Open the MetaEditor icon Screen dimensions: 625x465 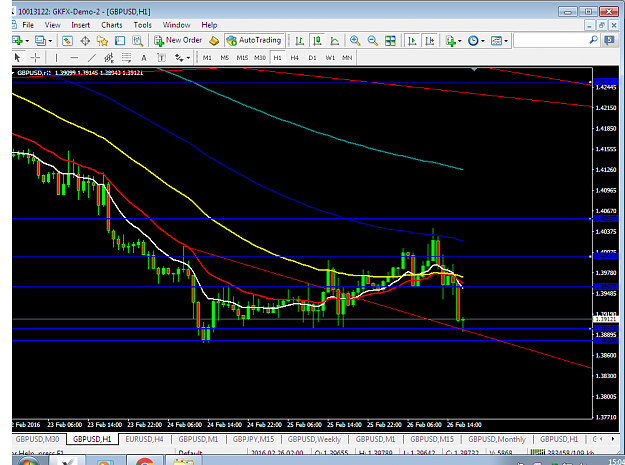point(214,41)
